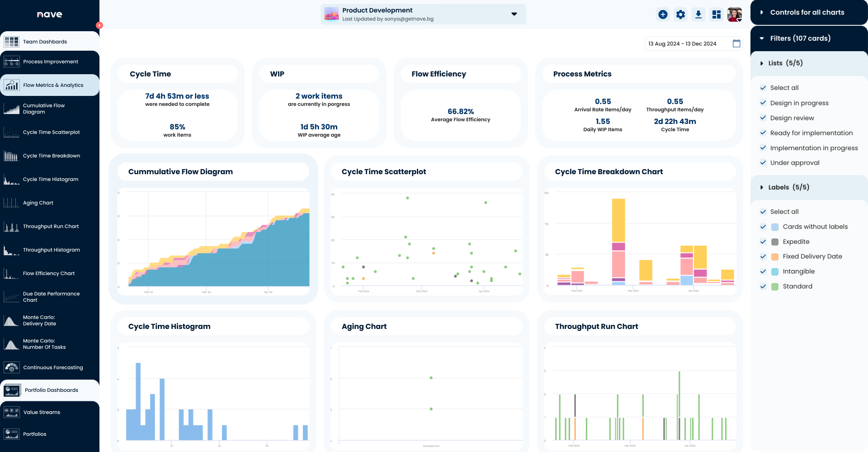Open the Throughput Run Chart page
Screen dimensions: 868x452
[51, 226]
